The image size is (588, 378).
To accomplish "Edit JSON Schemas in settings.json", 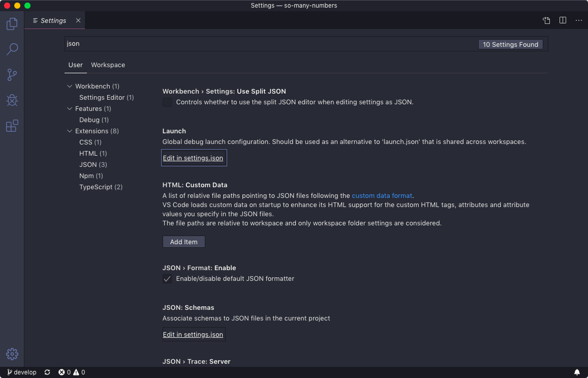I will pos(193,334).
